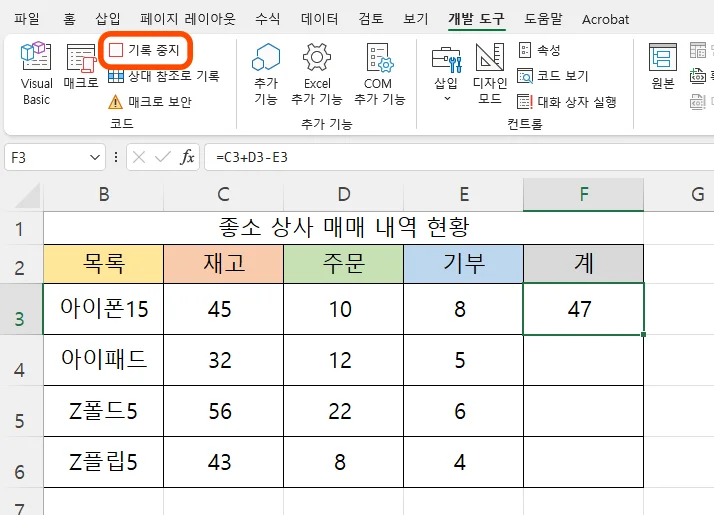The height and width of the screenshot is (515, 714).
Task: Select column E header
Action: pos(464,194)
